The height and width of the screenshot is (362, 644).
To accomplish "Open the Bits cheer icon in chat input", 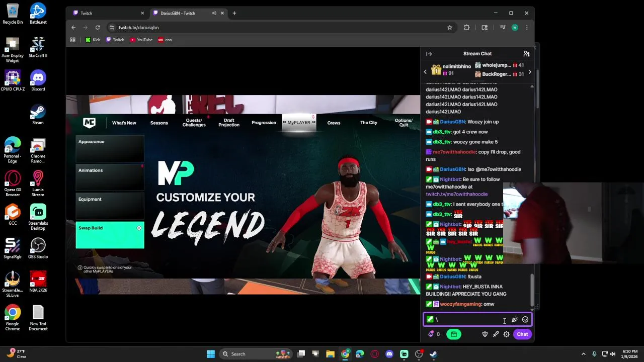I will pyautogui.click(x=514, y=320).
